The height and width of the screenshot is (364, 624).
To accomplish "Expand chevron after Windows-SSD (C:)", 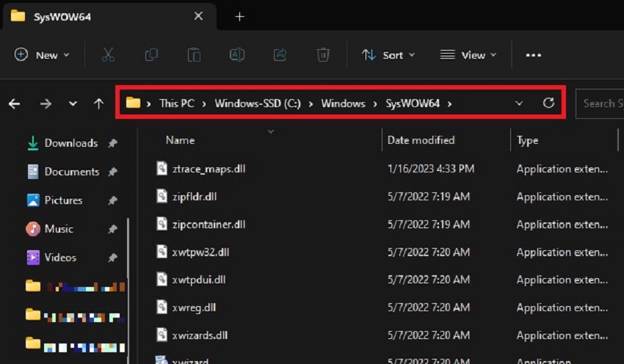I will tap(311, 103).
